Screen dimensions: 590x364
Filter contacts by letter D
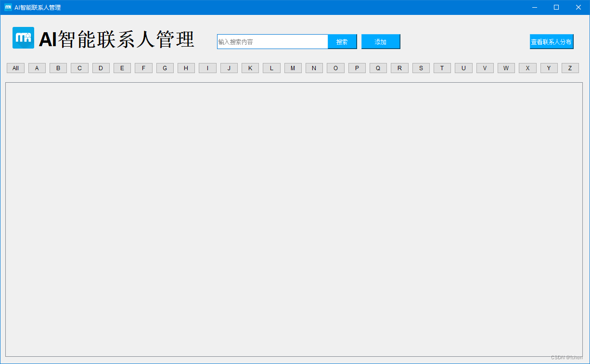tap(101, 68)
